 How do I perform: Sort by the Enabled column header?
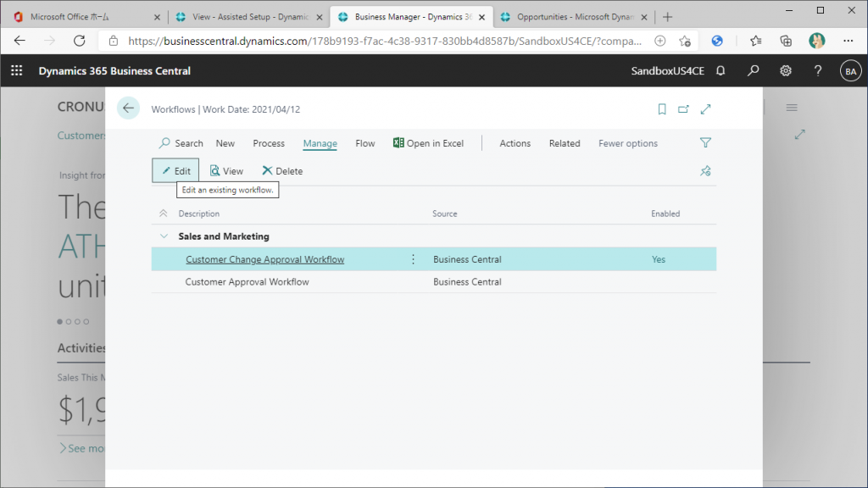665,213
